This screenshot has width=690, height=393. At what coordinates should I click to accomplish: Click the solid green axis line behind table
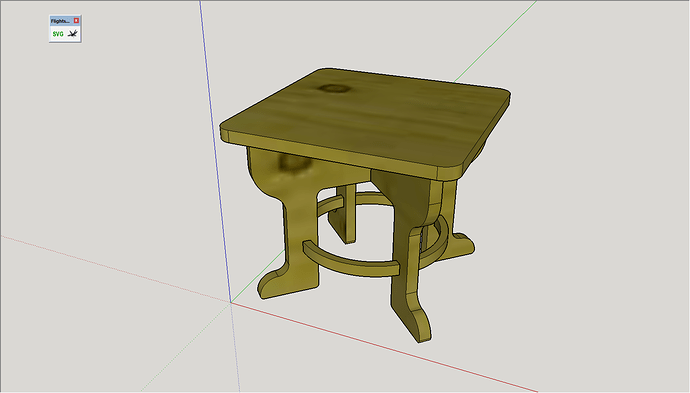[x=495, y=42]
